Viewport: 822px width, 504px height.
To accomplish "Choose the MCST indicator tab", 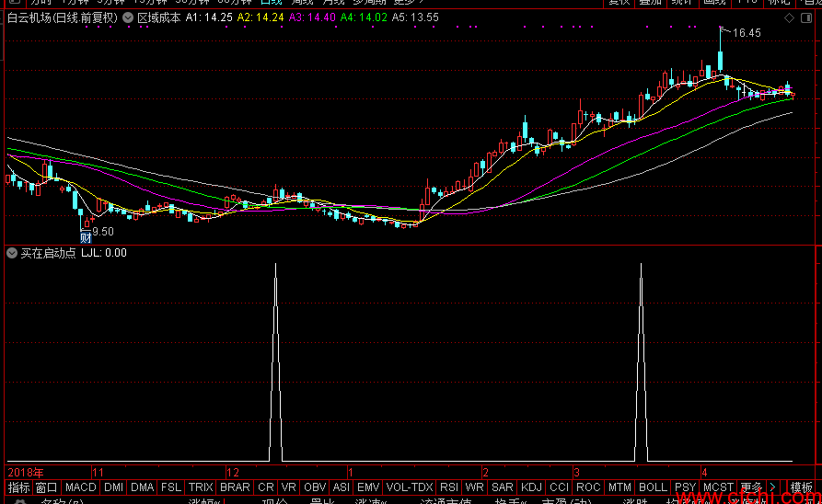I will coord(718,487).
